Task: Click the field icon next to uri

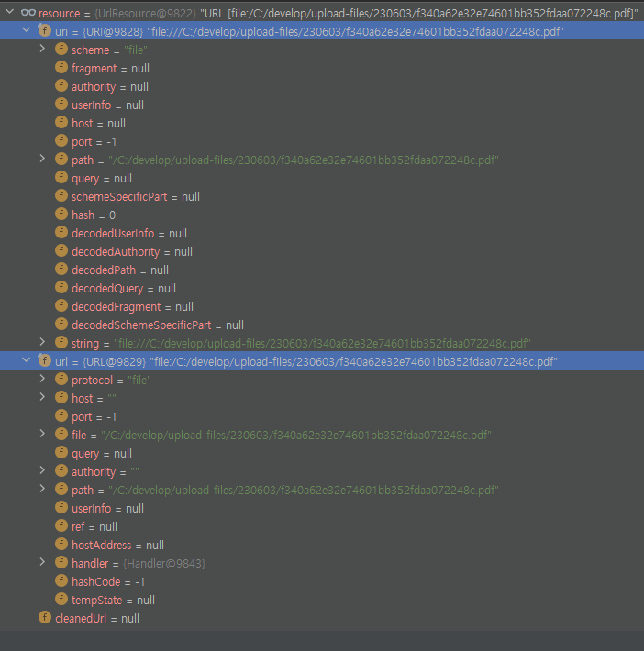Action: coord(44,30)
